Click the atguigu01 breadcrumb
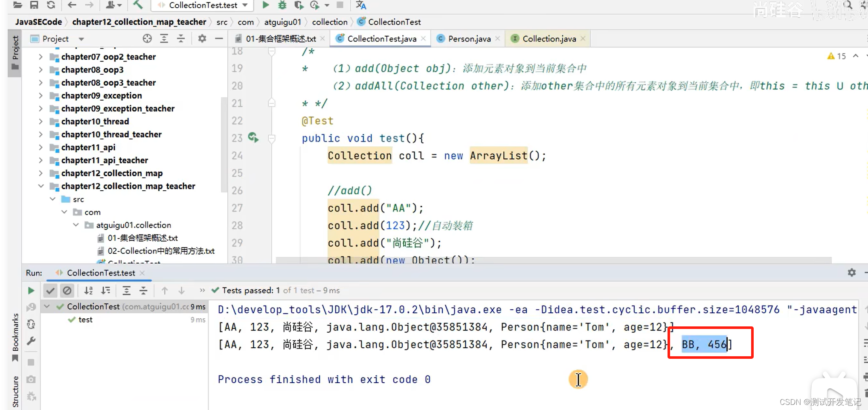Screen dimensions: 868x410 pyautogui.click(x=282, y=22)
